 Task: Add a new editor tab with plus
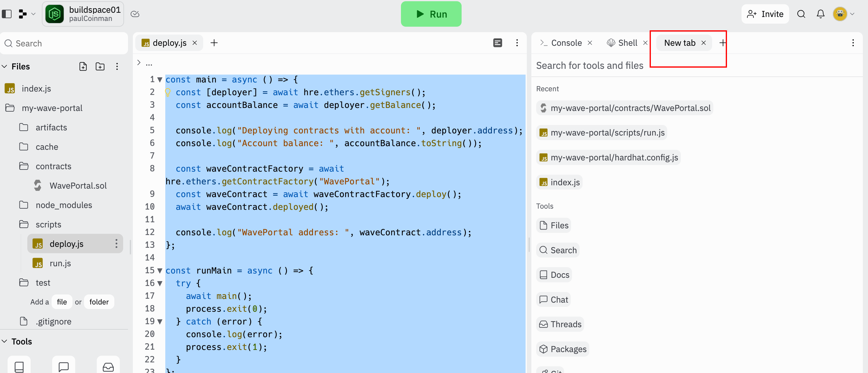pyautogui.click(x=214, y=43)
